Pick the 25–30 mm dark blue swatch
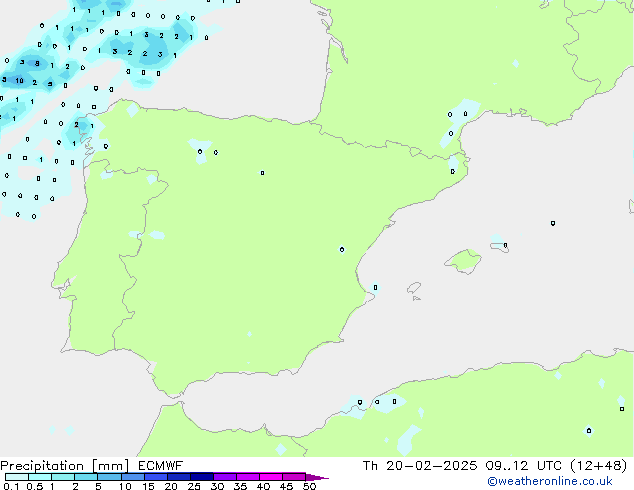 coord(202,477)
